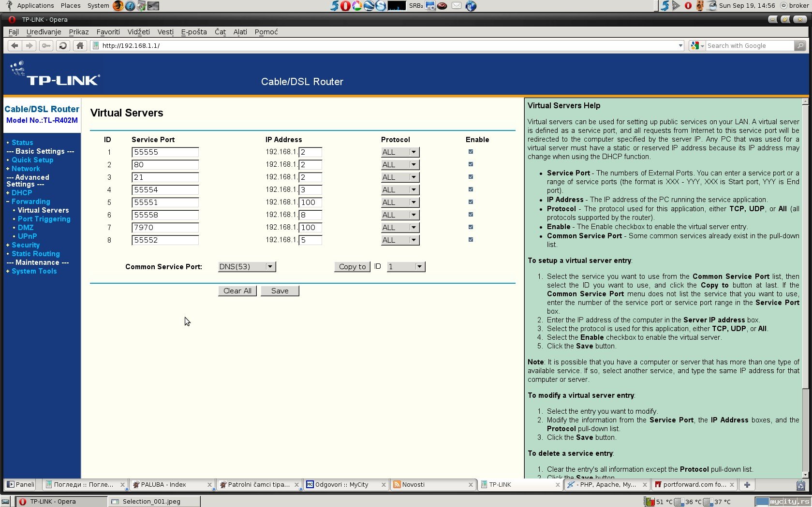Click the browser back arrow button
812x507 pixels.
[x=15, y=45]
